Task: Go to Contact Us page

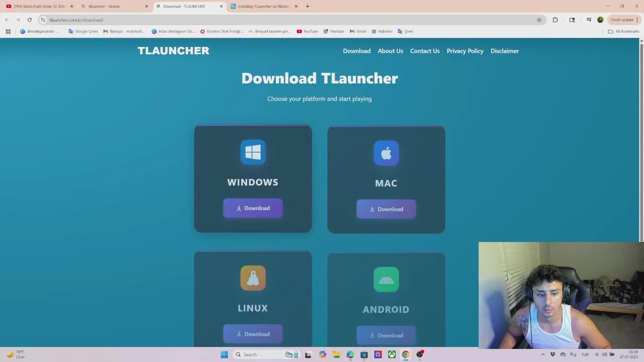Action: tap(425, 51)
